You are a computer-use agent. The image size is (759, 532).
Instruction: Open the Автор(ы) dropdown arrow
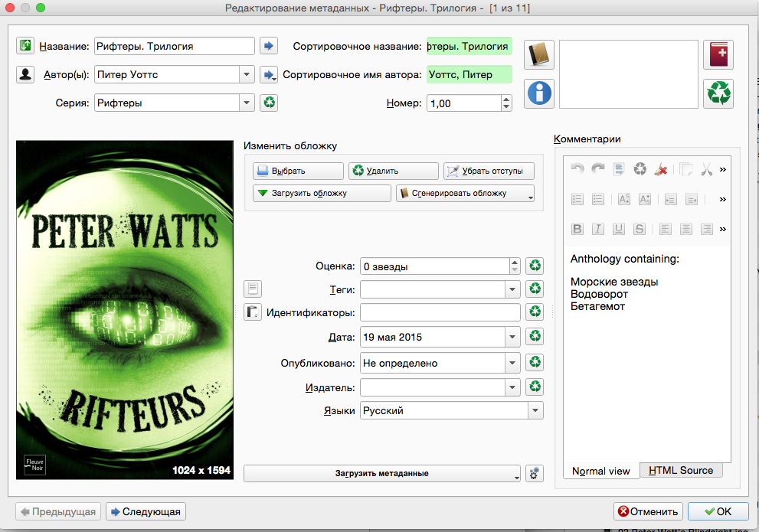247,74
